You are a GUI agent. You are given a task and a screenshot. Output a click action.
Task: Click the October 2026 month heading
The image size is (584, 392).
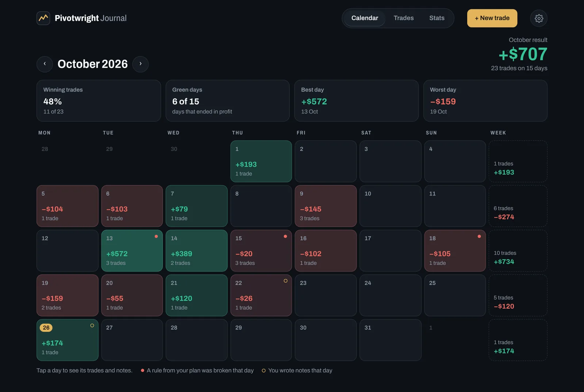(93, 64)
